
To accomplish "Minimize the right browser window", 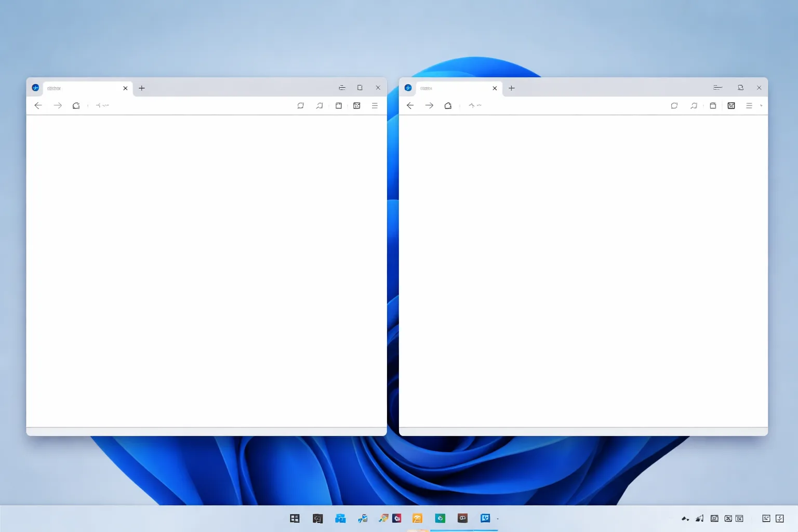I will (x=718, y=88).
